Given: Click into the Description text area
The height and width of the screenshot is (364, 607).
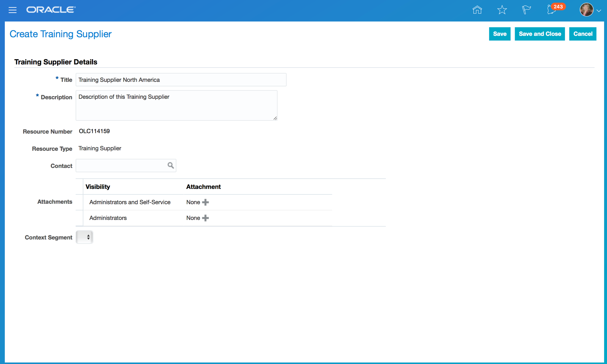Looking at the screenshot, I should point(176,105).
